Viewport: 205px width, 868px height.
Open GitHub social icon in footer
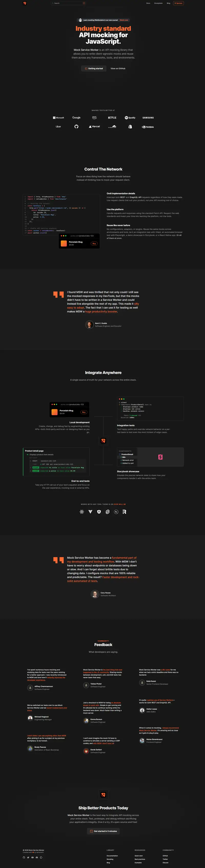click(x=24, y=857)
